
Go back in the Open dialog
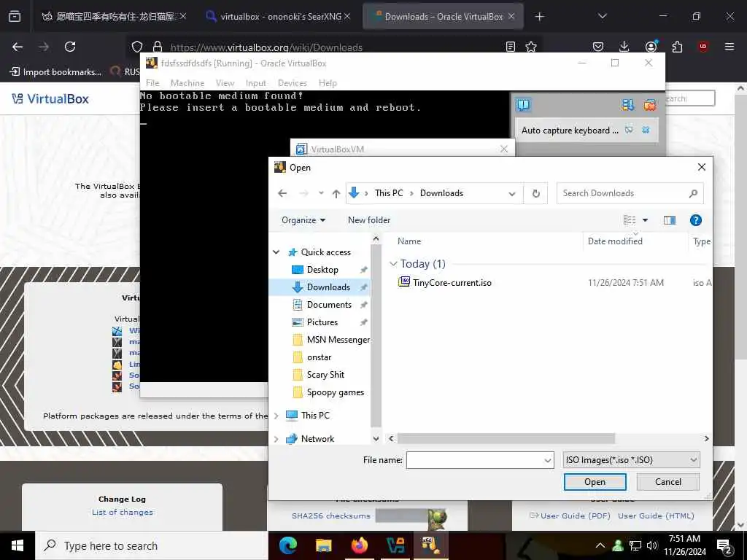[x=282, y=193]
